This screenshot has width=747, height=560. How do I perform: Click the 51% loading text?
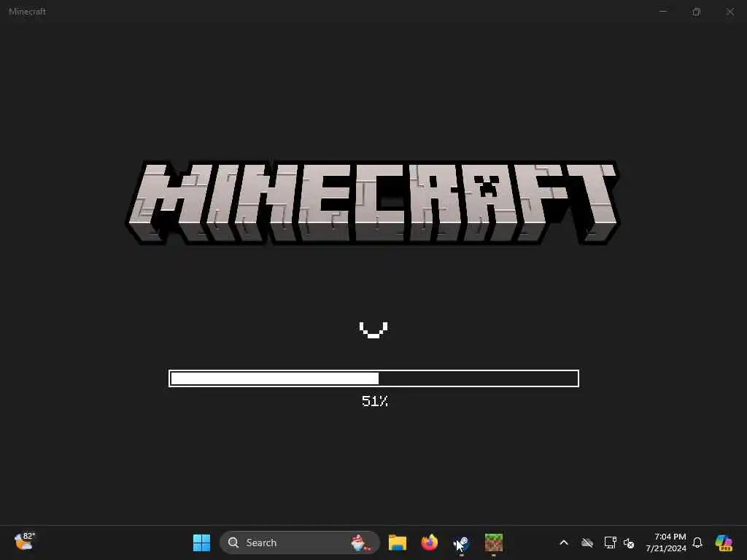pyautogui.click(x=374, y=401)
